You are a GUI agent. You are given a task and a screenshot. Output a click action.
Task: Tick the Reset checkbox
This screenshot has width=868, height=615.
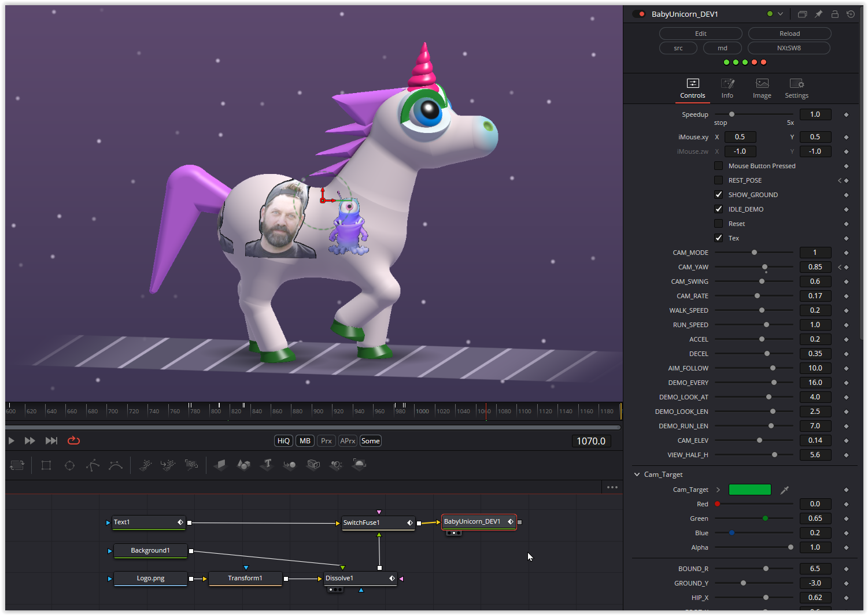click(718, 224)
